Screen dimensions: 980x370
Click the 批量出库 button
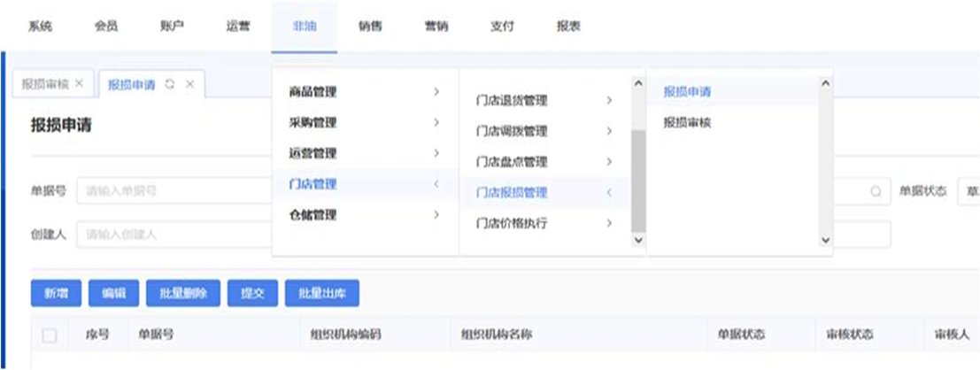321,294
